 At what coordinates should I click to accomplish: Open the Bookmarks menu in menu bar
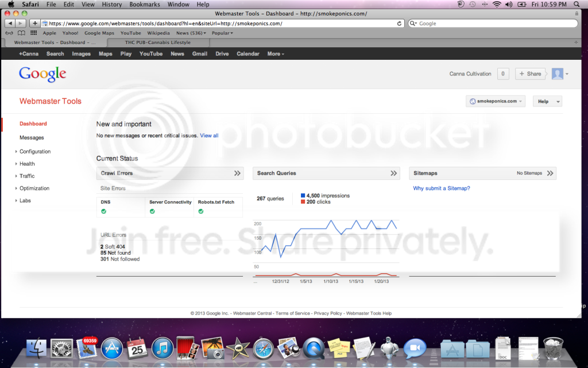tap(144, 5)
